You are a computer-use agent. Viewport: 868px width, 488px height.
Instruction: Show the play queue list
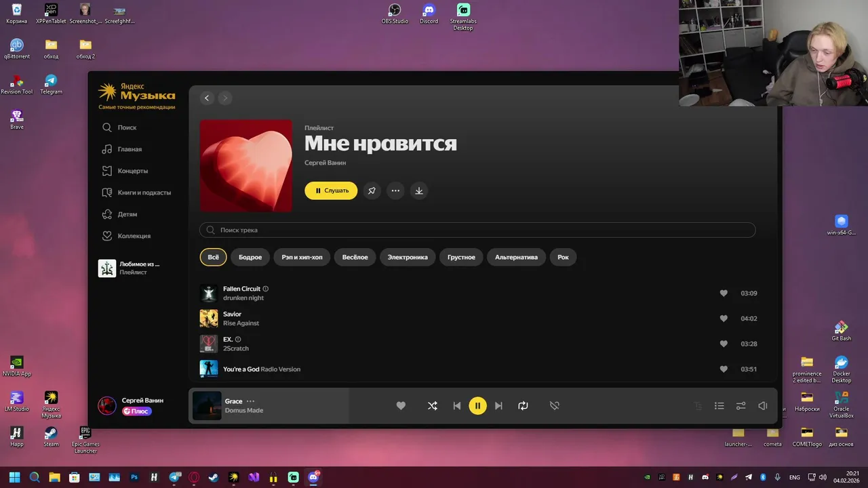click(x=719, y=406)
